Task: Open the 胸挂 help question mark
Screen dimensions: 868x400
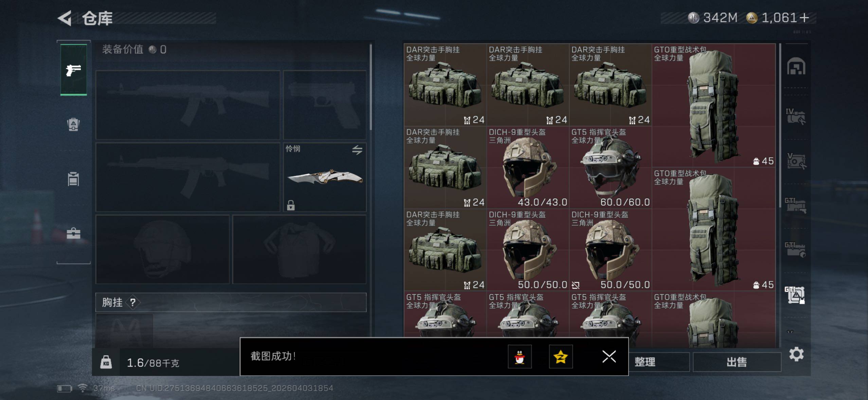Action: click(x=133, y=302)
